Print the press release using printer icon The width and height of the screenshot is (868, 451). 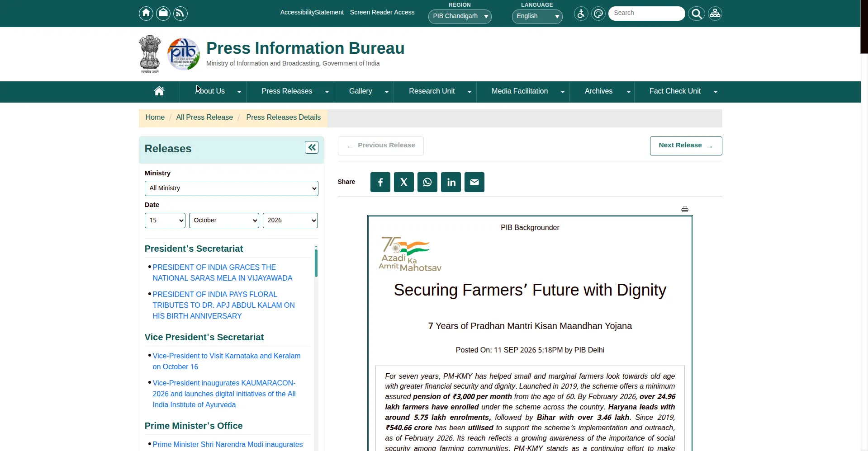[685, 209]
